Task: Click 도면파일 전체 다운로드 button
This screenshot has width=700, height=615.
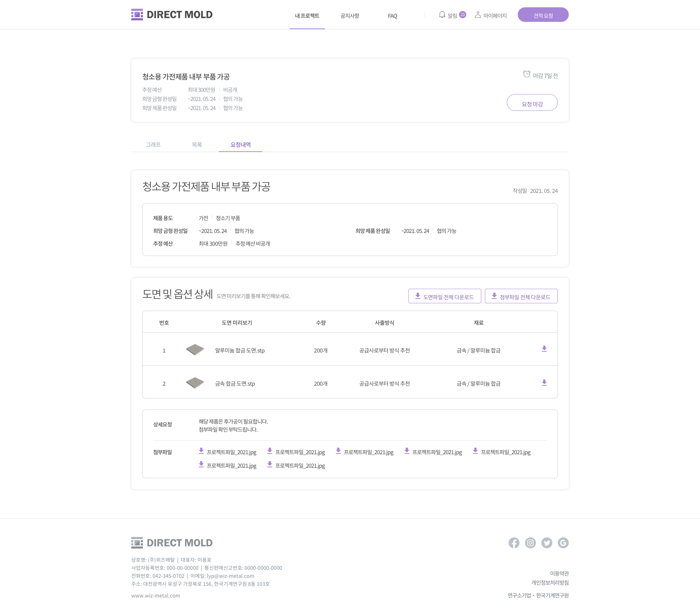Action: pyautogui.click(x=444, y=296)
